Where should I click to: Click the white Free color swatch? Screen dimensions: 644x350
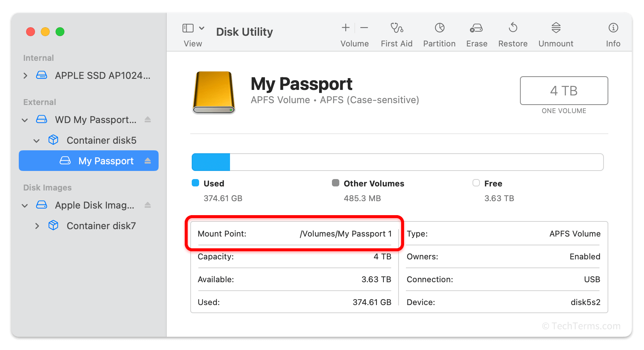(476, 183)
